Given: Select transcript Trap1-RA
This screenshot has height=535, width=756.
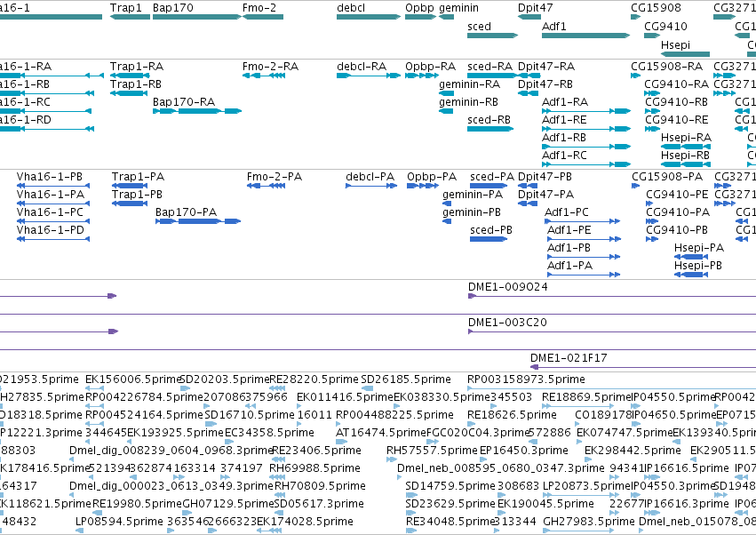Looking at the screenshot, I should 131,76.
